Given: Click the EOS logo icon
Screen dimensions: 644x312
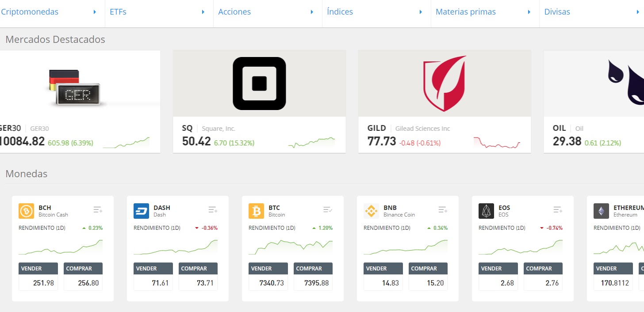Looking at the screenshot, I should (x=486, y=211).
